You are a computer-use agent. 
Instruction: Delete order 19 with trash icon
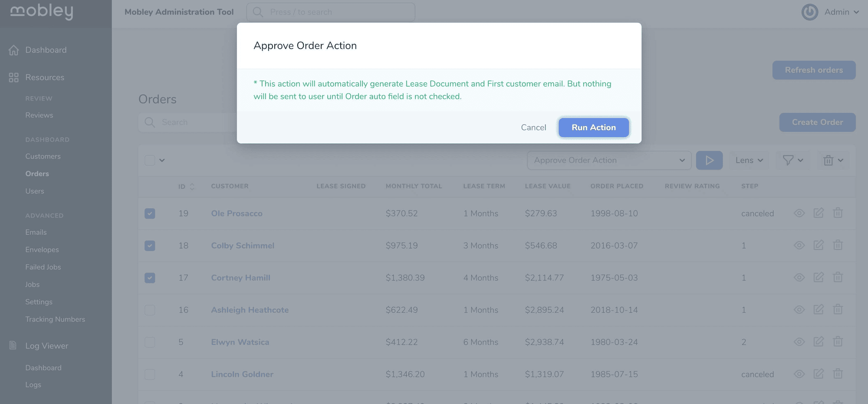pyautogui.click(x=838, y=213)
